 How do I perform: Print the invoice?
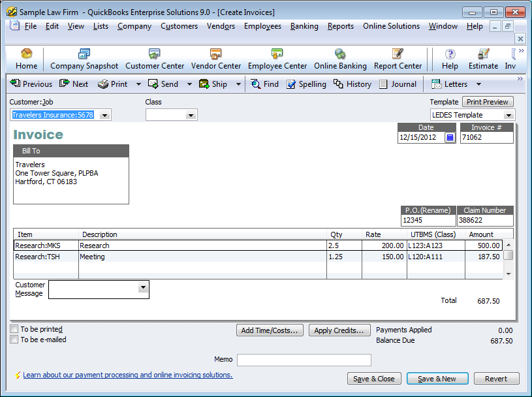(113, 84)
